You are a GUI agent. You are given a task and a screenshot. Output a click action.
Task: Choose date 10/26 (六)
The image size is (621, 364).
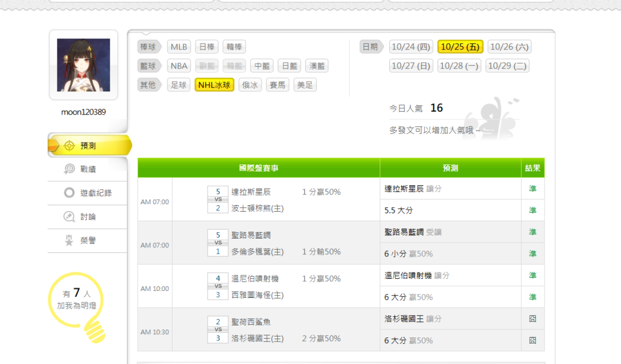pos(509,47)
